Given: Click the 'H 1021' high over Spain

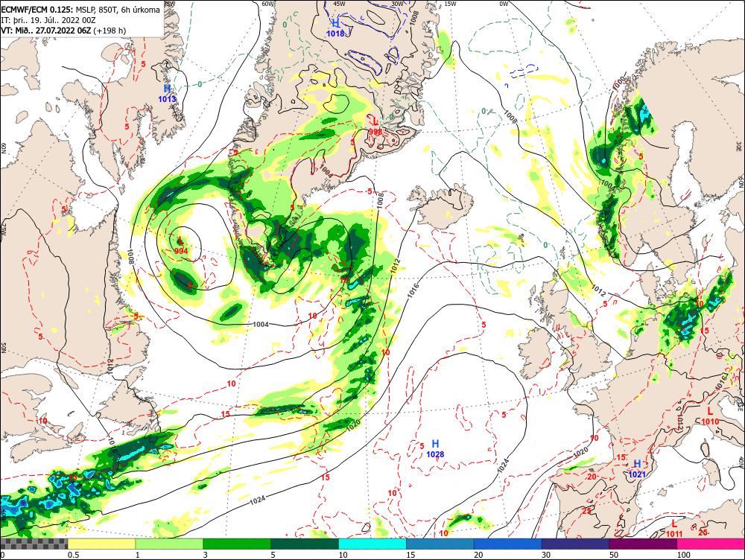Looking at the screenshot, I should (637, 469).
